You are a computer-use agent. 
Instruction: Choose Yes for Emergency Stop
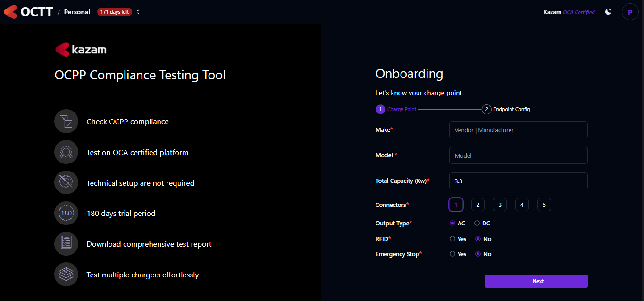452,254
